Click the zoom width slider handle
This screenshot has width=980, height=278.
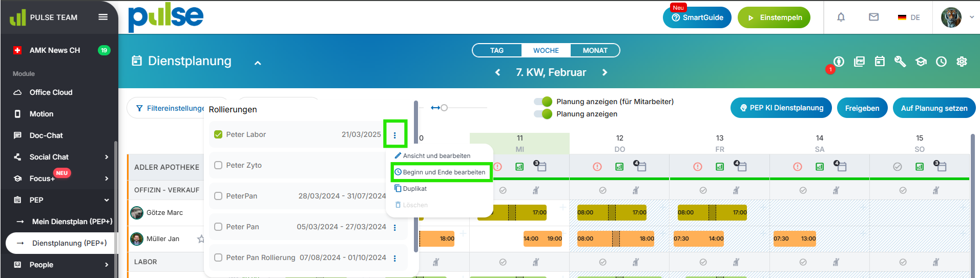point(444,108)
